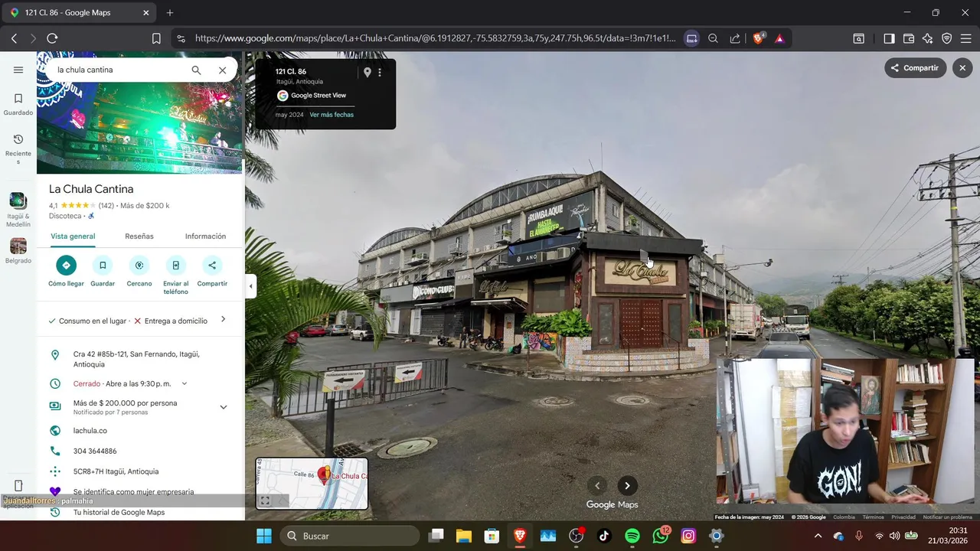
Task: Toggle the browser sidebar panel icon
Action: pos(889,38)
